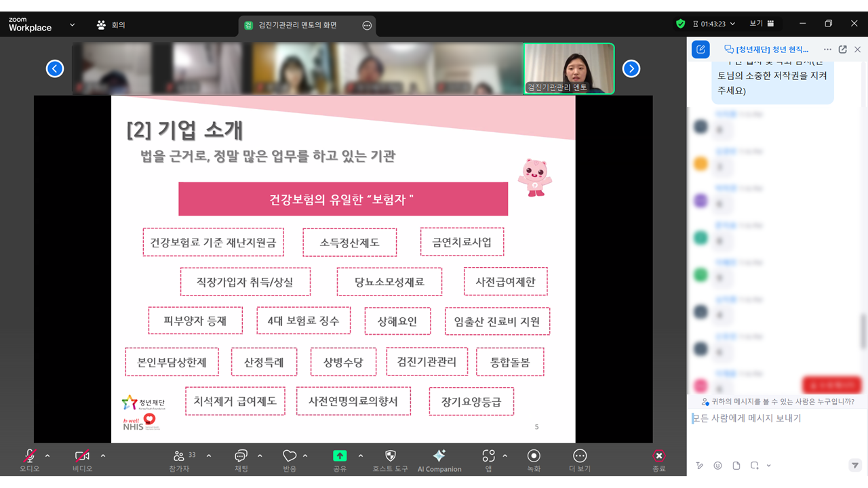
Task: Expand audio options arrow beside 오디오
Action: pyautogui.click(x=47, y=455)
